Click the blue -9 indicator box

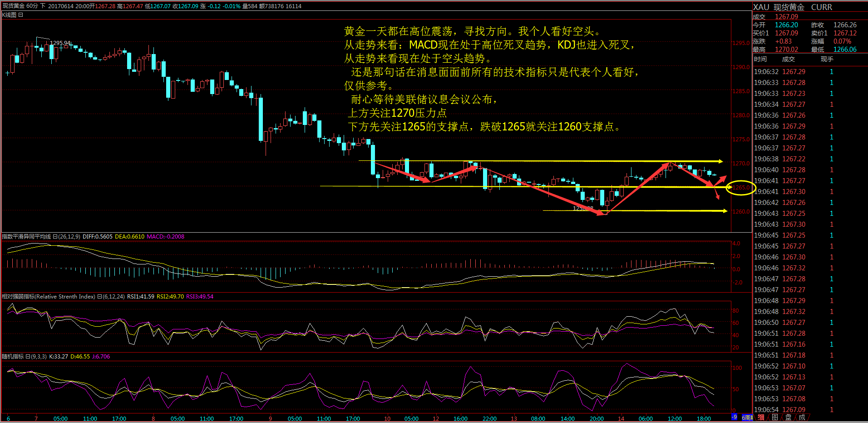coord(735,417)
